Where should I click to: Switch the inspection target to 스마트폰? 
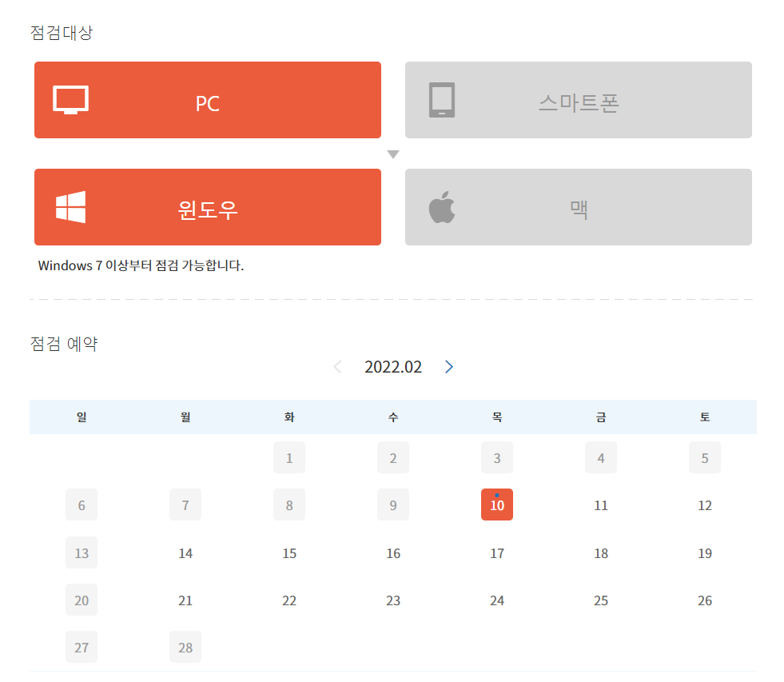578,99
